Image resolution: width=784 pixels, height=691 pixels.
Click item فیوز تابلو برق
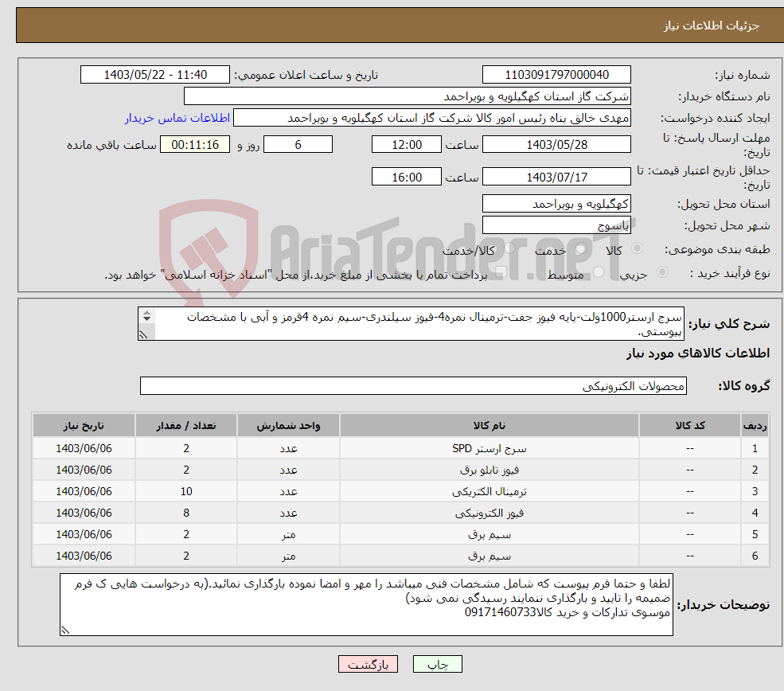click(x=490, y=470)
